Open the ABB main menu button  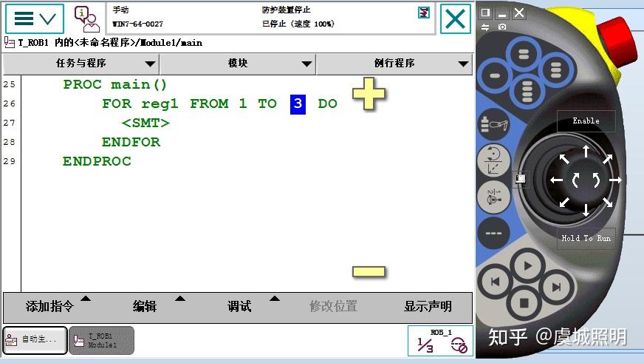click(35, 18)
